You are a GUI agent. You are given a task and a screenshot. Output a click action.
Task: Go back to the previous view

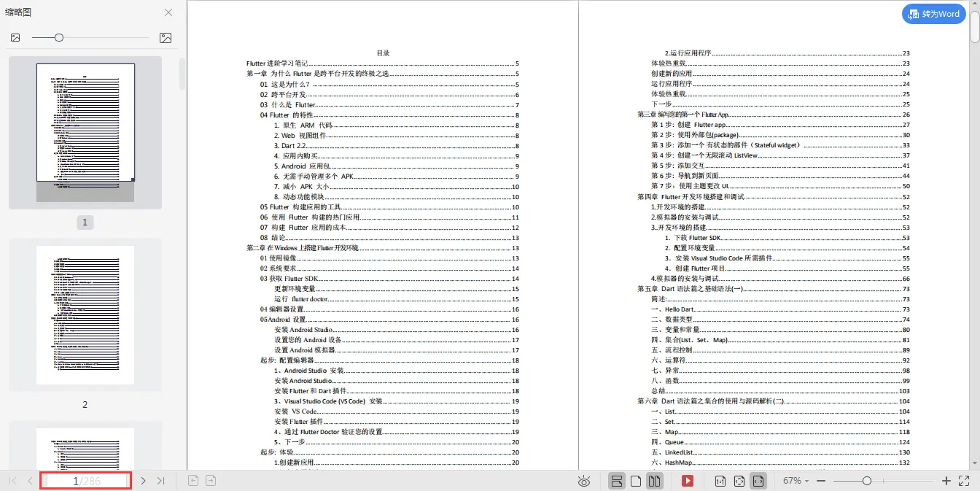(193, 481)
